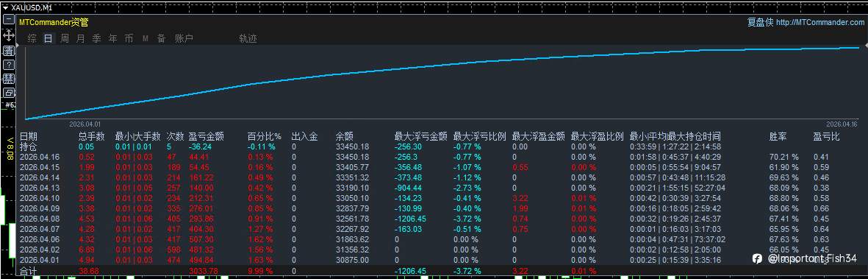868x279 pixels.
Task: Select the 2026.04.08 date row
Action: click(x=39, y=219)
